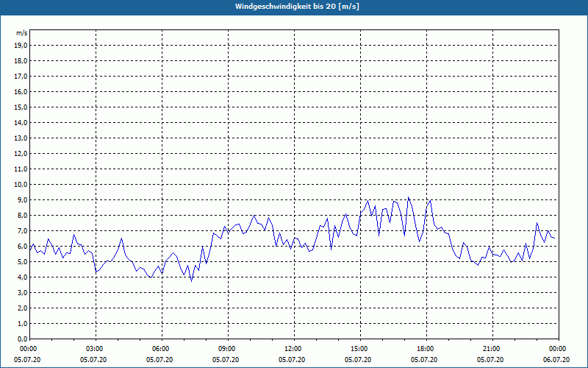Pick the '15,0' y-axis label
The image size is (588, 368).
click(x=21, y=107)
